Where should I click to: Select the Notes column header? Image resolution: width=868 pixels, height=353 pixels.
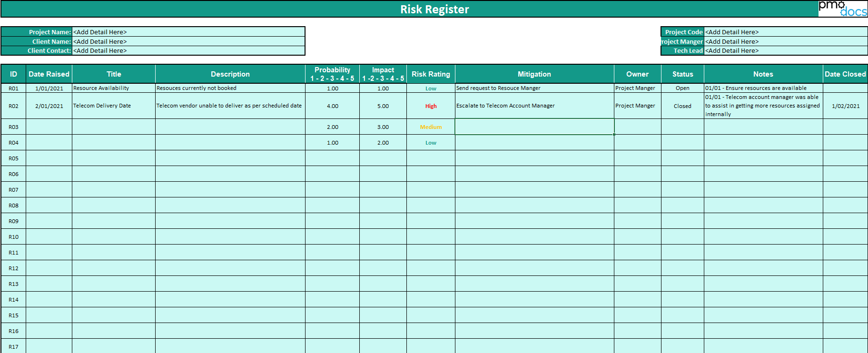point(763,74)
